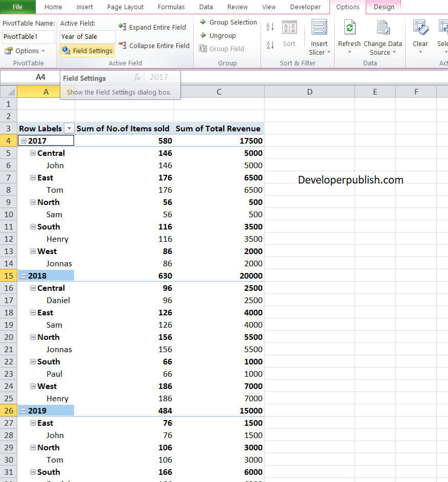Click the Refresh icon in the Data group
The image size is (448, 482).
point(349,28)
